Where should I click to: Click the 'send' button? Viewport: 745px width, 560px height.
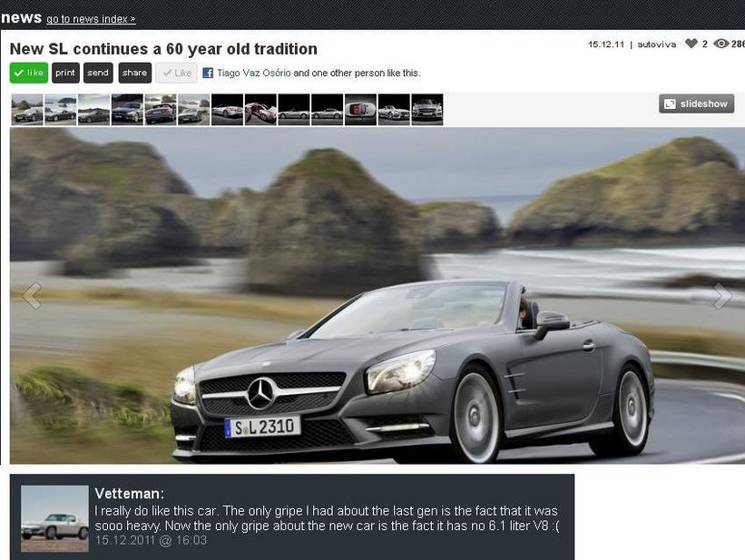click(x=98, y=73)
